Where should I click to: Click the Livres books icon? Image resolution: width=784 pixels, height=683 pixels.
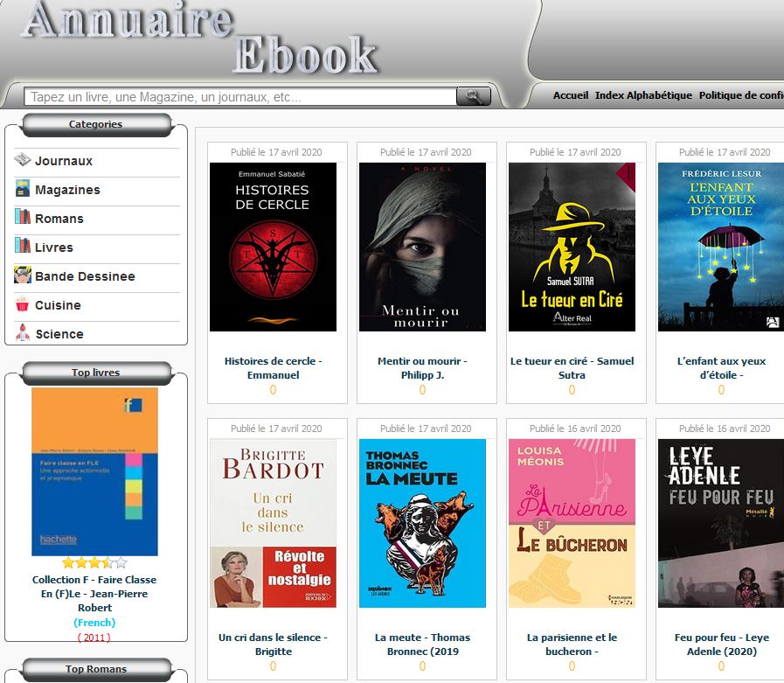point(23,246)
